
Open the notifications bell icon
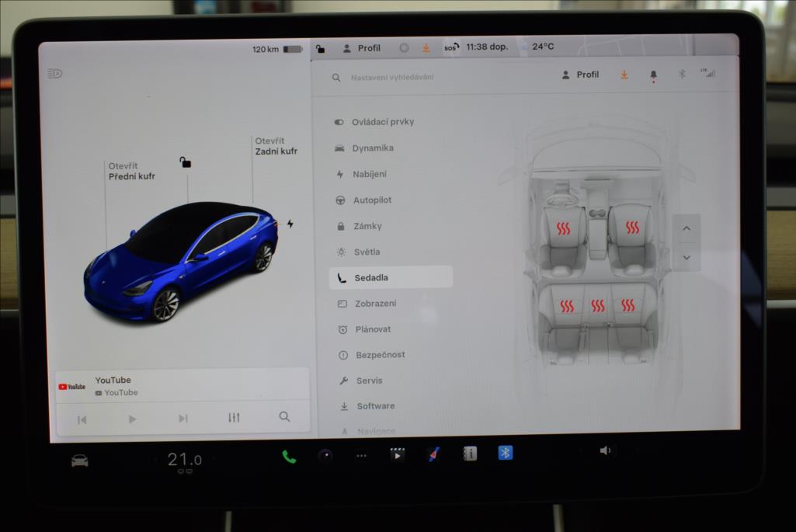click(653, 75)
